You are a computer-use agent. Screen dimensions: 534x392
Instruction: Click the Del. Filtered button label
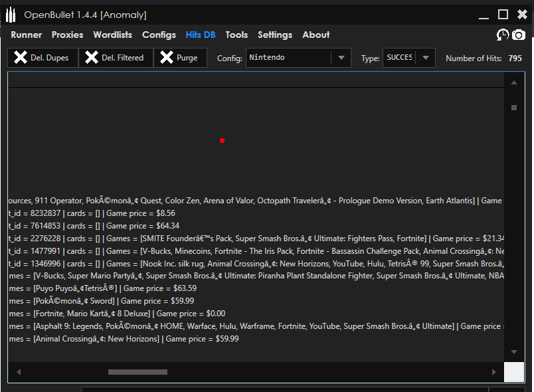123,58
